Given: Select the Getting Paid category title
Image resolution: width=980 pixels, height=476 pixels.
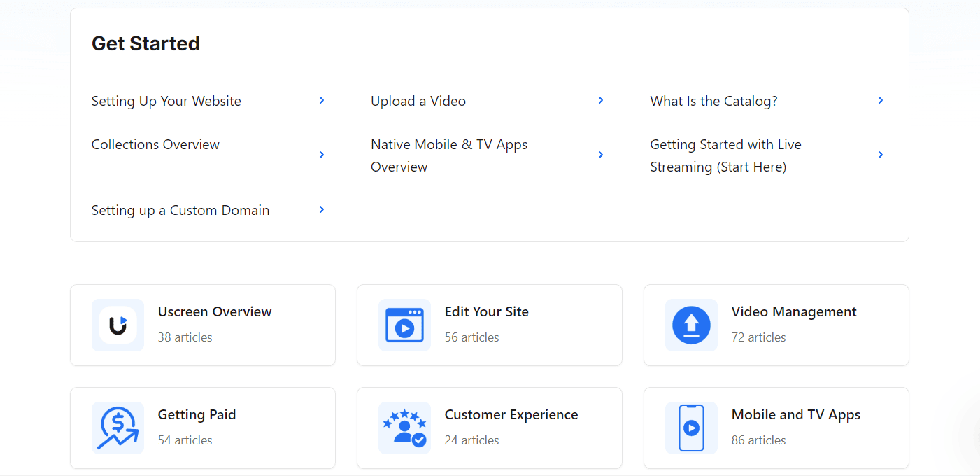Looking at the screenshot, I should point(197,415).
